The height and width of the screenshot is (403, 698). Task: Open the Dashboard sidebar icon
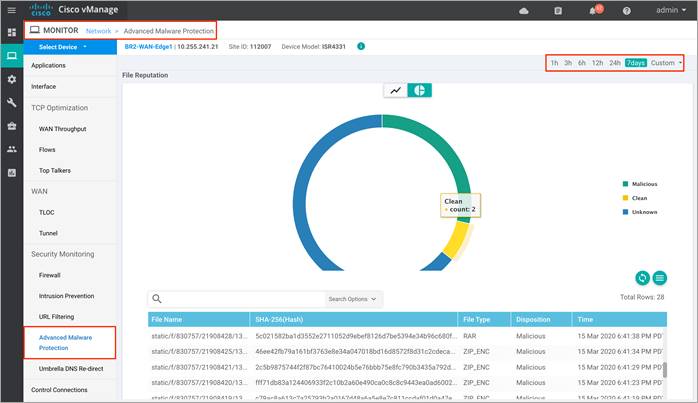[x=12, y=32]
